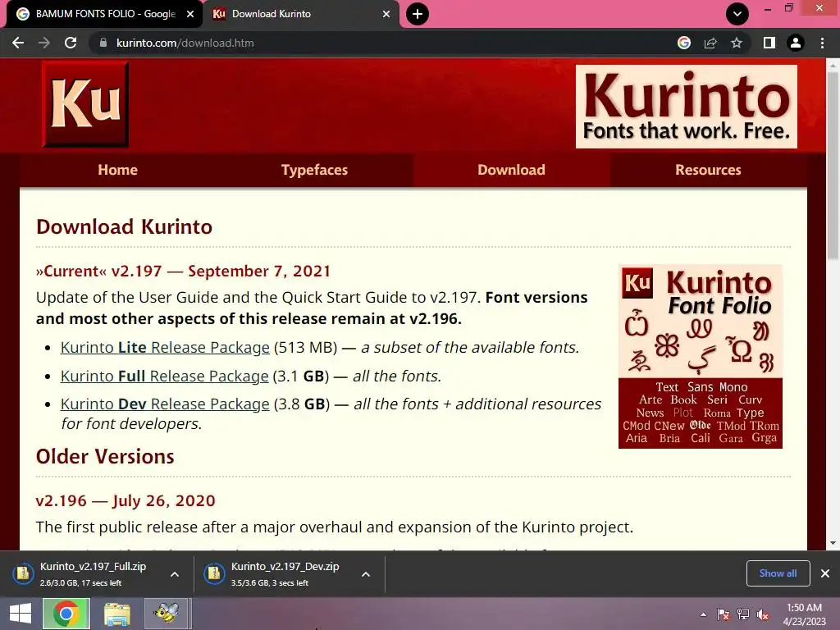Click the Chrome taskbar icon

tap(66, 614)
